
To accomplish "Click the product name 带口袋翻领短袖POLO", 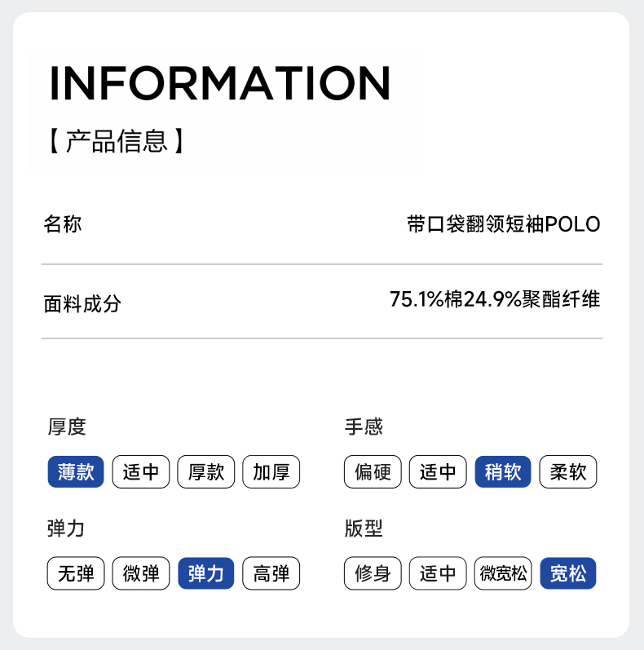I will tap(503, 224).
